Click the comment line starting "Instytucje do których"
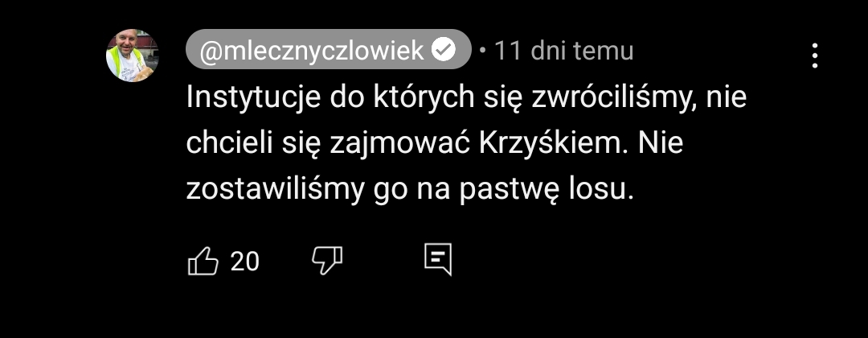The height and width of the screenshot is (338, 868). point(466,97)
